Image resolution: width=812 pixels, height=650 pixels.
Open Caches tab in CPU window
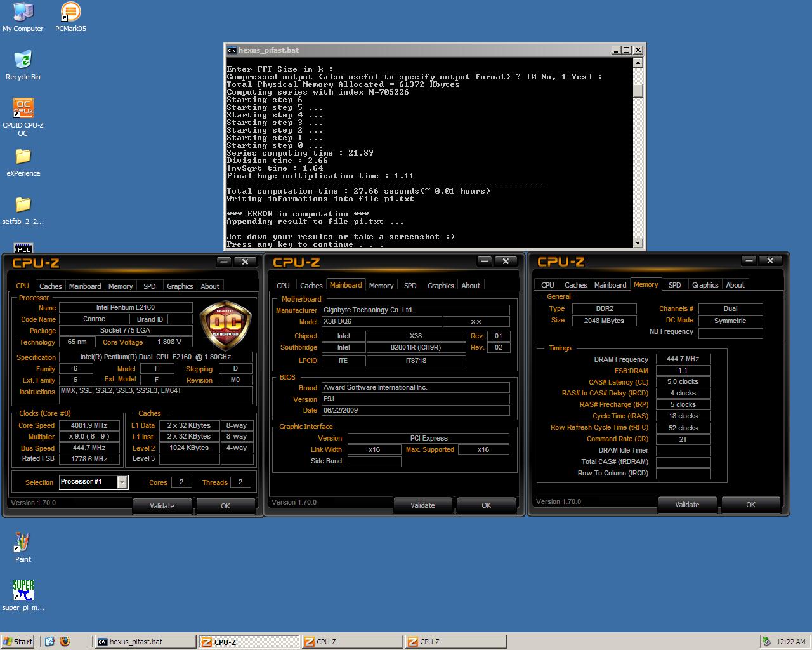click(51, 286)
